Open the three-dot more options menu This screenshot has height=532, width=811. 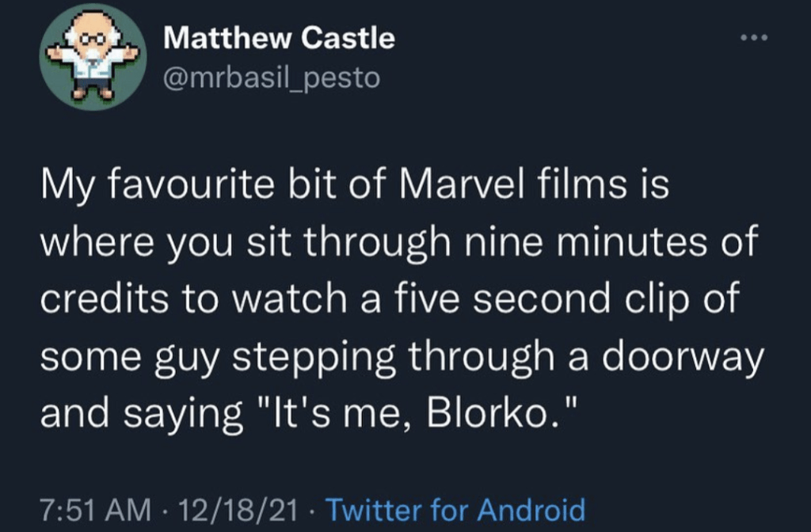(753, 38)
